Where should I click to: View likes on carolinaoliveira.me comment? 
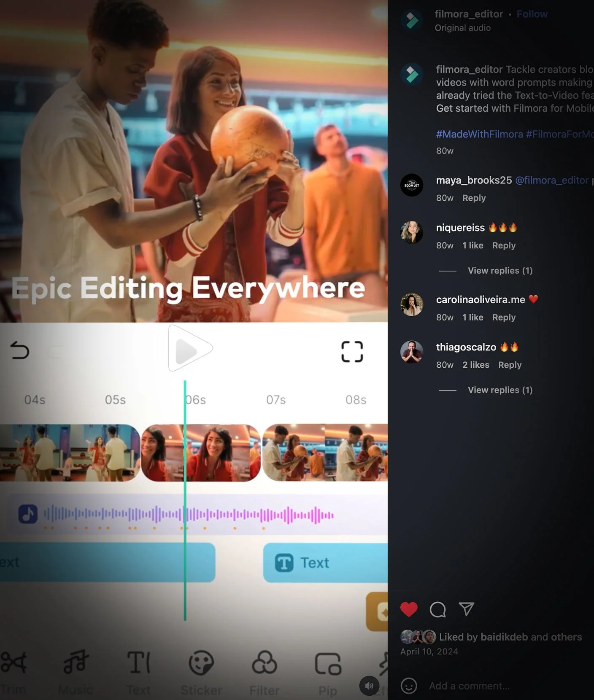click(472, 317)
